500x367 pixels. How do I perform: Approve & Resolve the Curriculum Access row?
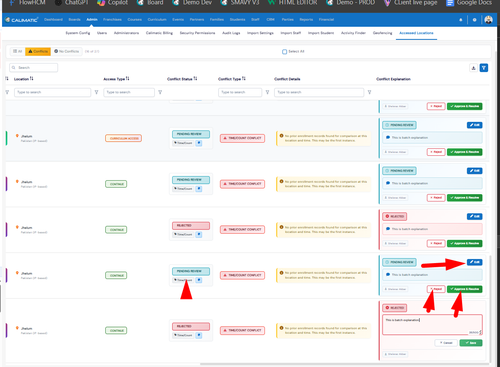464,152
